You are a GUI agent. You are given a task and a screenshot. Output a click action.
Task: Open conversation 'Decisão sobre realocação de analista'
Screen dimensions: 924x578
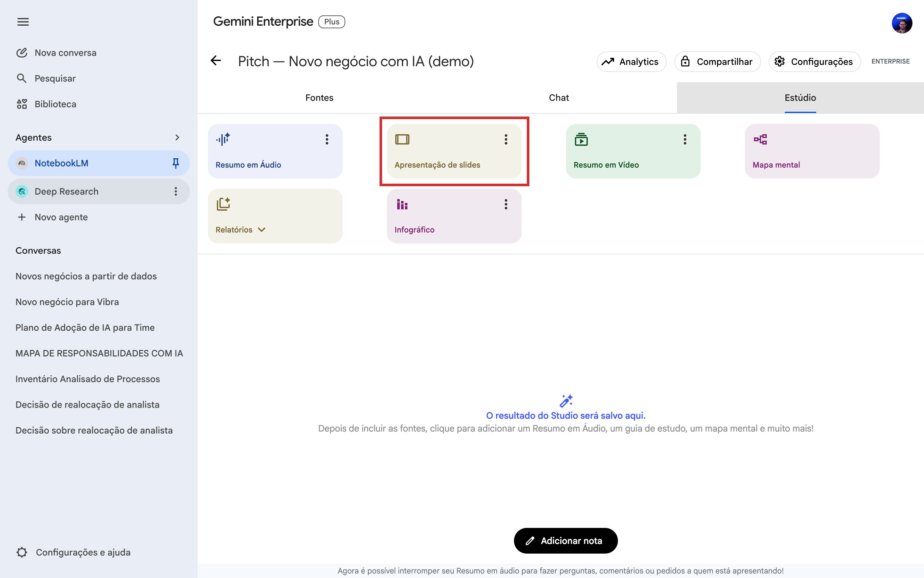coord(94,430)
